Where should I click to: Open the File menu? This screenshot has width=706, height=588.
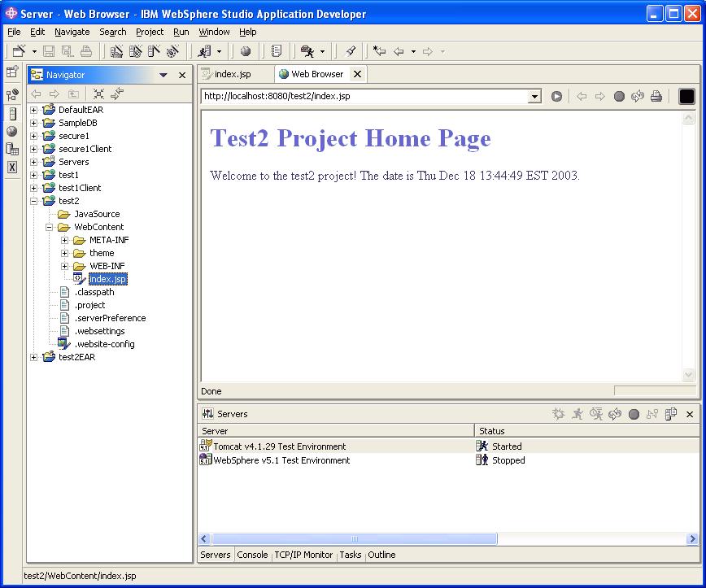tap(14, 32)
